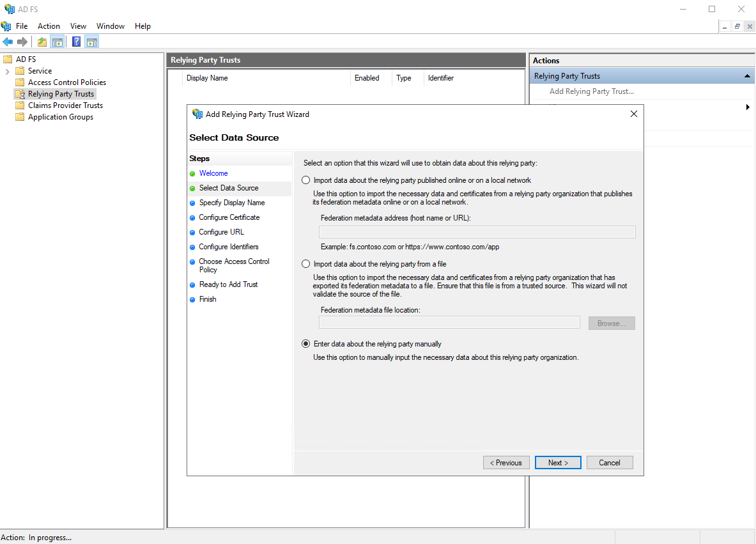Click the AD FS icon beside File menu
This screenshot has width=756, height=544.
pyautogui.click(x=6, y=26)
